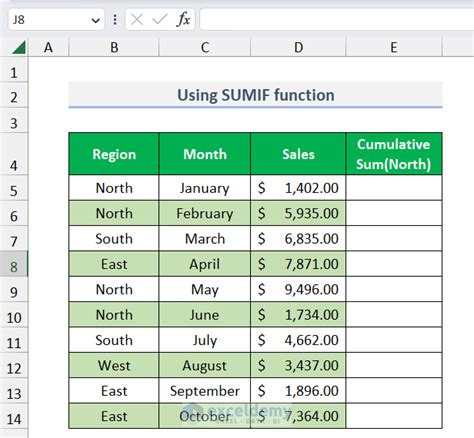
Task: Click the three-dot formula bar handle
Action: pos(115,20)
